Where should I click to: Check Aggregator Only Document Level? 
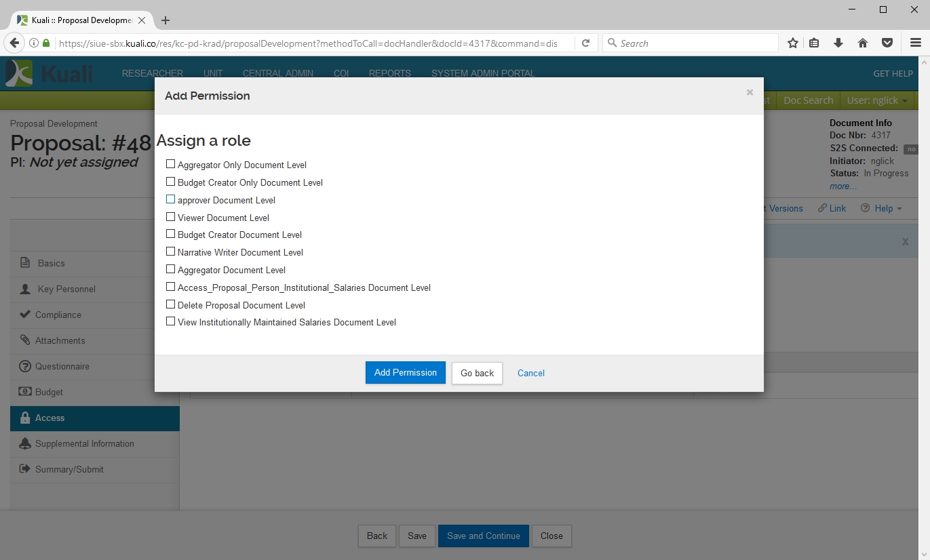click(170, 165)
